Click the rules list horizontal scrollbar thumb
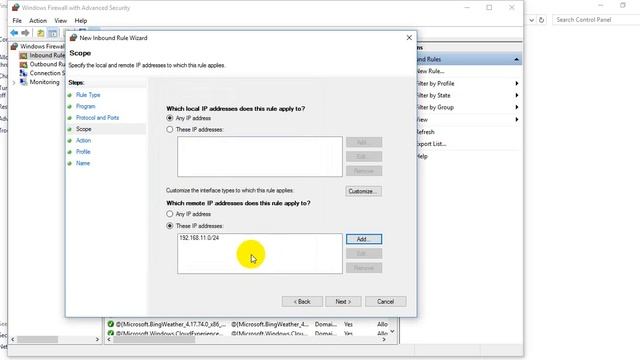Viewport: 640px width, 360px height. click(x=154, y=339)
